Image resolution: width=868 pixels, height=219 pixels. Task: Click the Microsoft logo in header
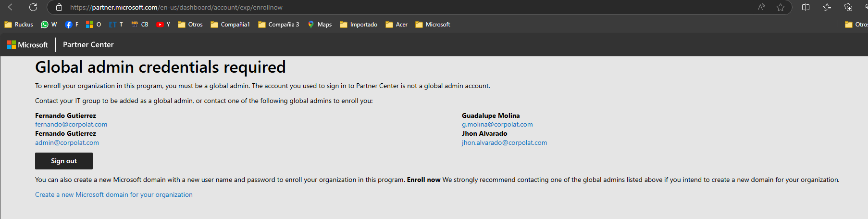pyautogui.click(x=27, y=45)
